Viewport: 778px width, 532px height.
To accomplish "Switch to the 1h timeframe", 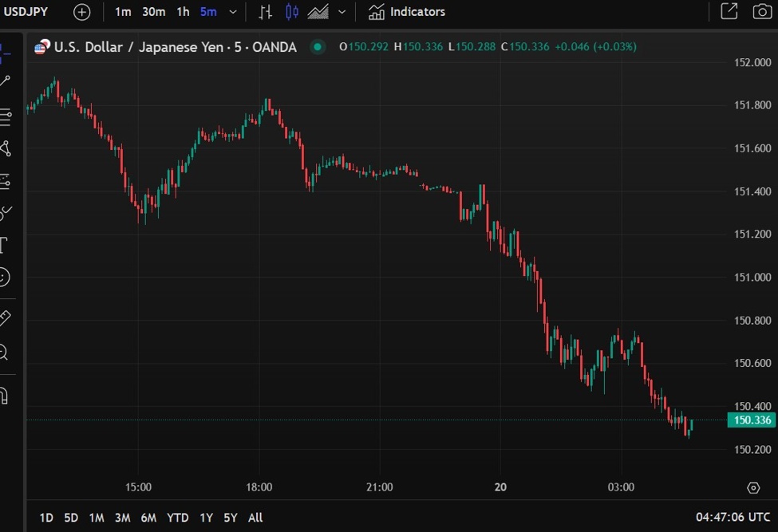I will (x=184, y=12).
